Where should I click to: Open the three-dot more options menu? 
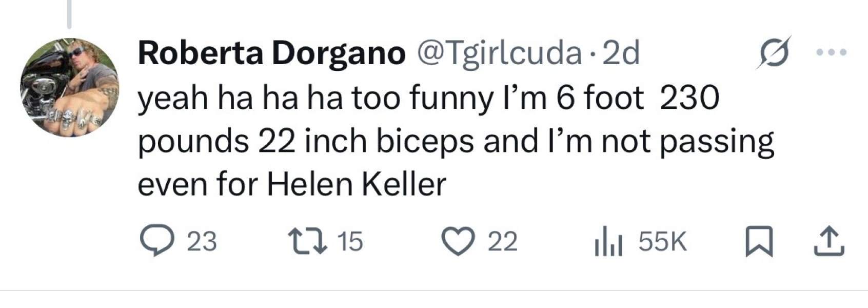click(x=832, y=52)
